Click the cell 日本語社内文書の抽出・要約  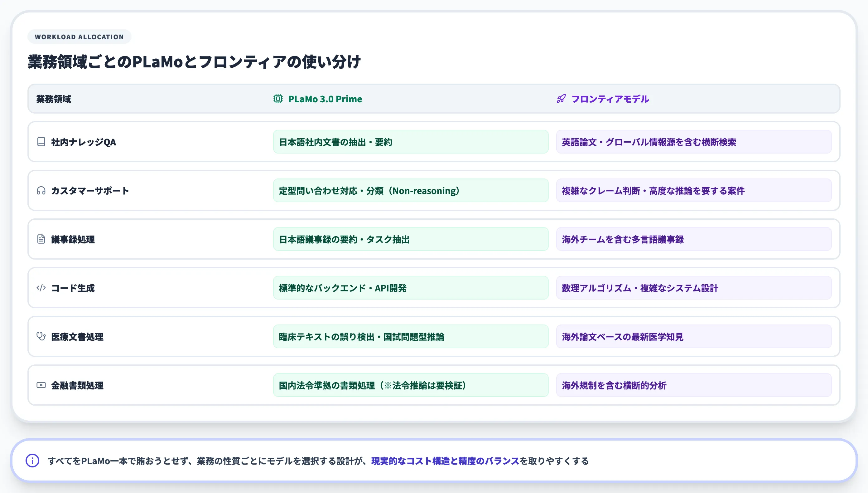pos(411,142)
